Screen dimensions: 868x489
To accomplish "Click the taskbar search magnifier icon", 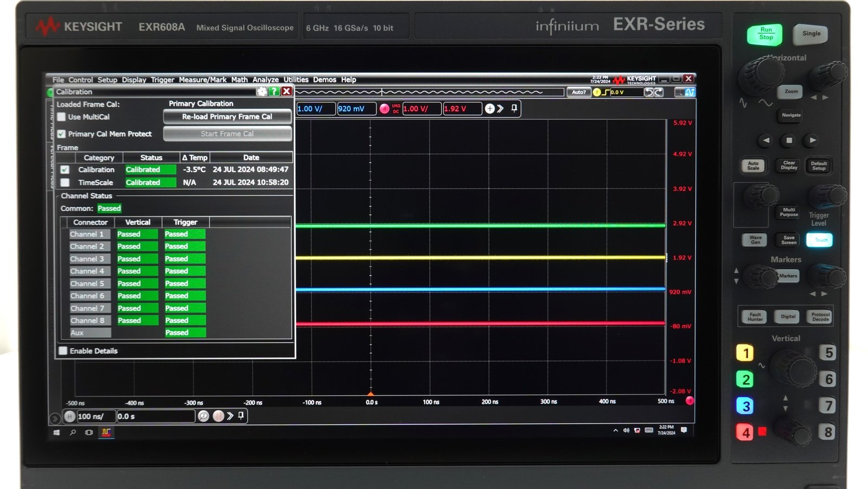I will coord(73,433).
